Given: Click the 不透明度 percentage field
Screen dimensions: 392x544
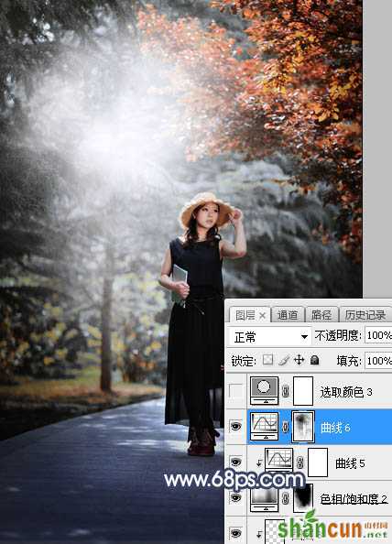Looking at the screenshot, I should 378,335.
